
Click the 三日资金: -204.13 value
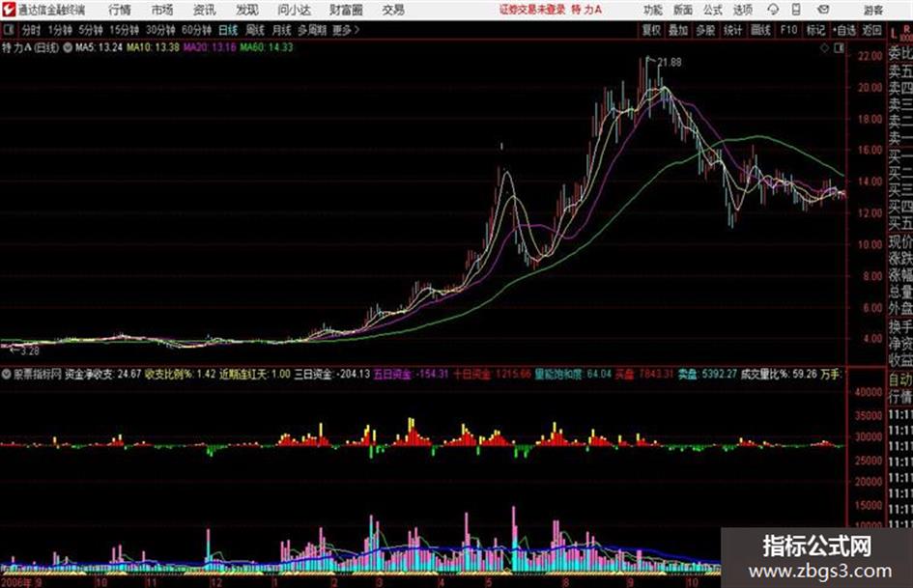point(332,374)
